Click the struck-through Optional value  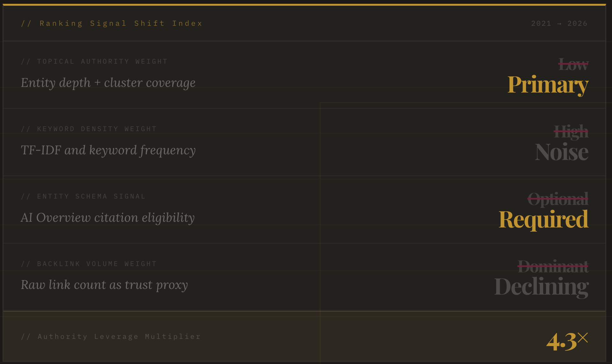coord(558,199)
